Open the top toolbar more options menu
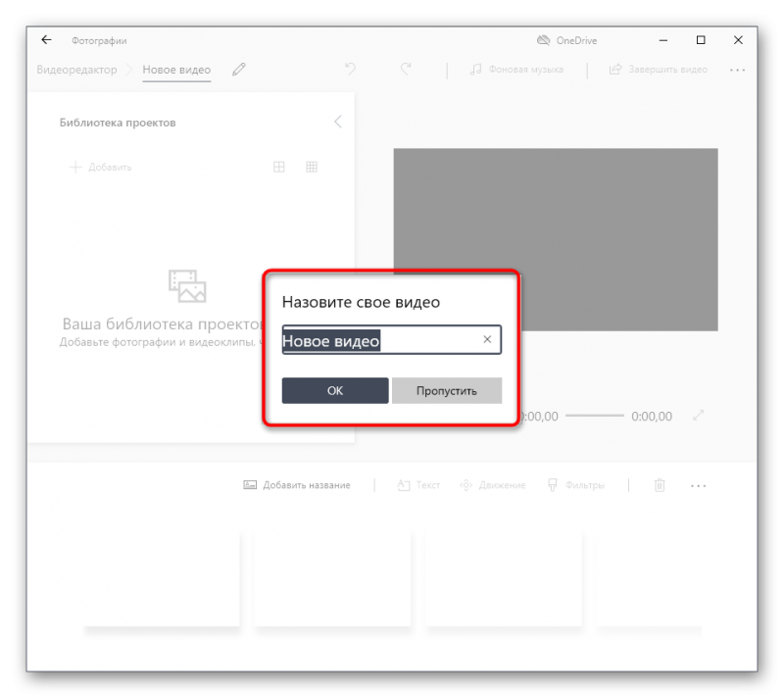 coord(738,70)
